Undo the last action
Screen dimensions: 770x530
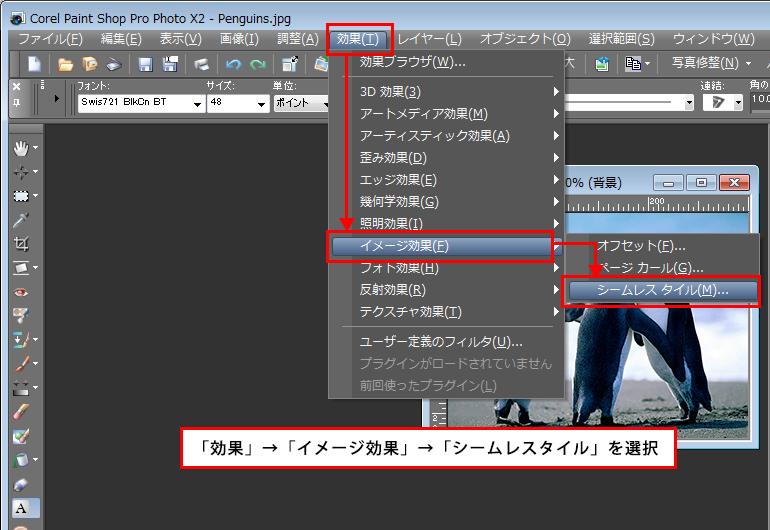point(233,64)
